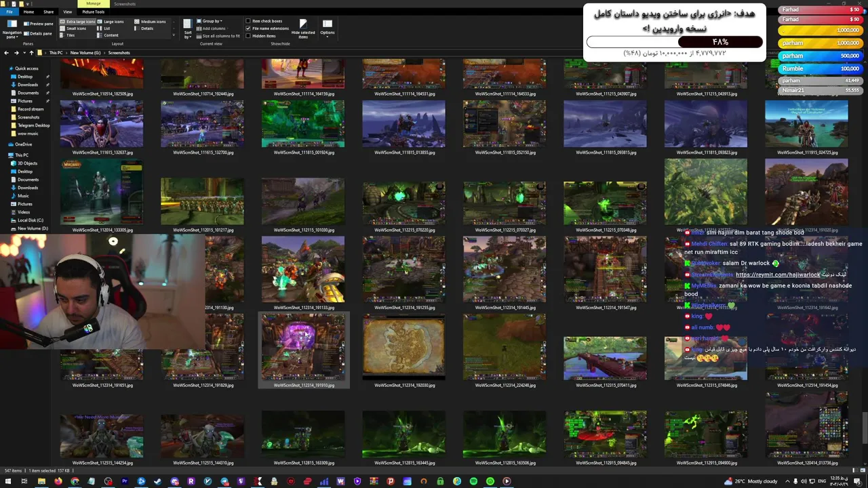
Task: Enable Item check boxes
Action: click(x=264, y=21)
